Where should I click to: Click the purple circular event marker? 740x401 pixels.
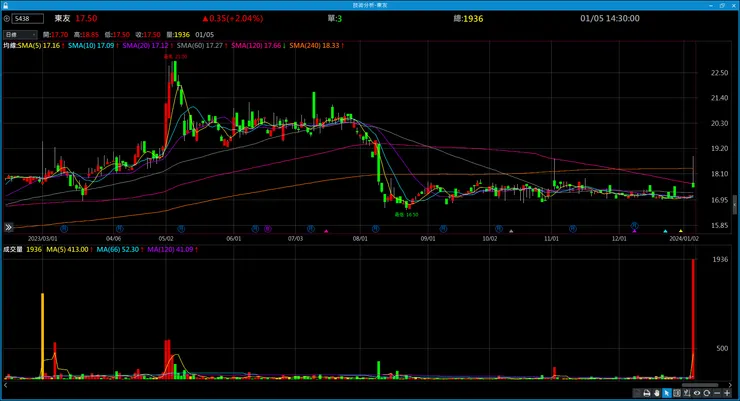[268, 229]
